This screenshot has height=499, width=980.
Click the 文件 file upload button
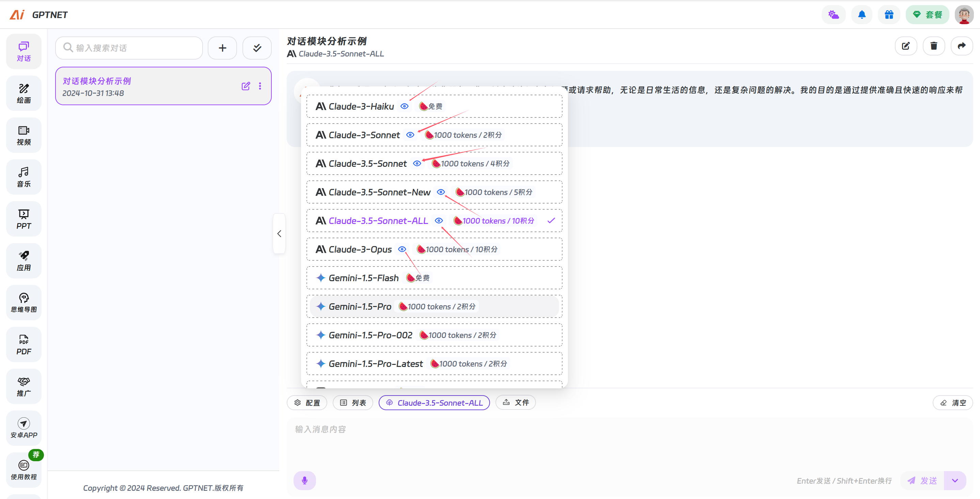tap(516, 402)
